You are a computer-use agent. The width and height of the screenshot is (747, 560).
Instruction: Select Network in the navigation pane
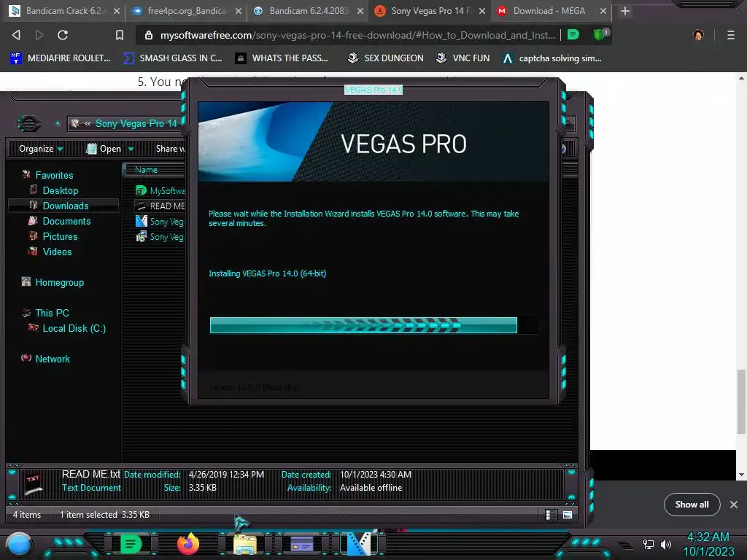[53, 359]
